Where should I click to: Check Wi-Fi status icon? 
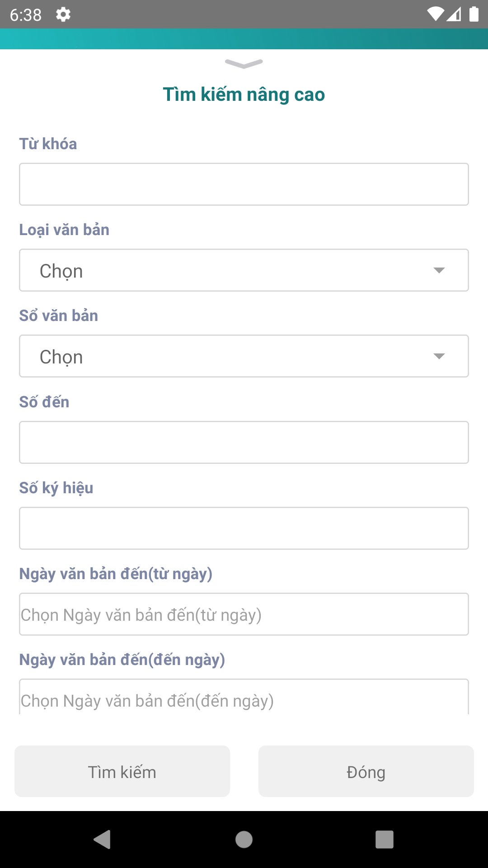click(435, 14)
